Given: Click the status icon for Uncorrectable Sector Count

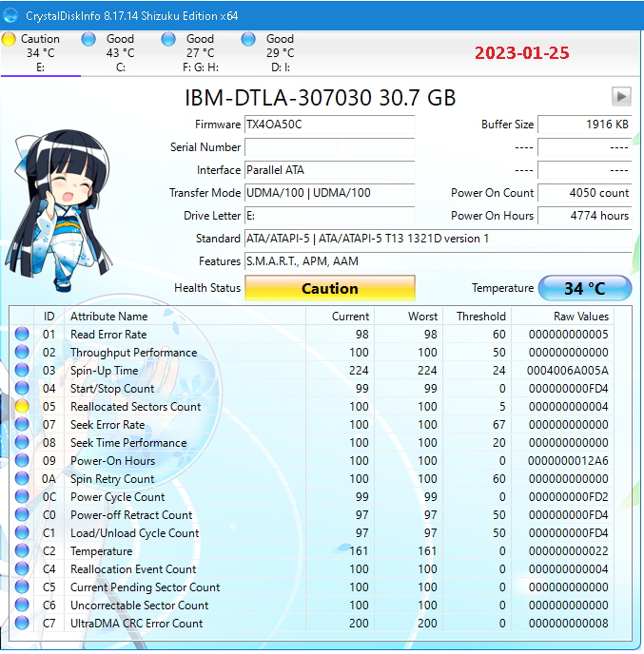Looking at the screenshot, I should click(22, 605).
